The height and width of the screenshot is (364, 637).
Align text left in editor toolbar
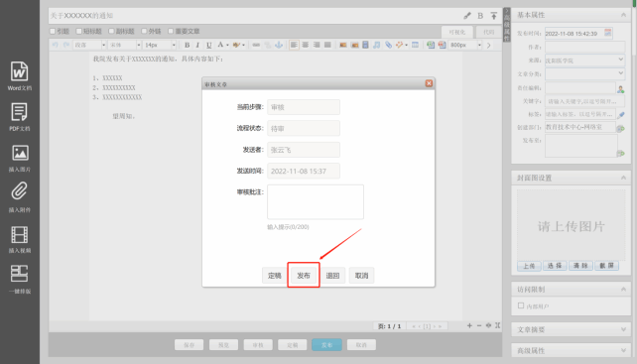point(294,45)
